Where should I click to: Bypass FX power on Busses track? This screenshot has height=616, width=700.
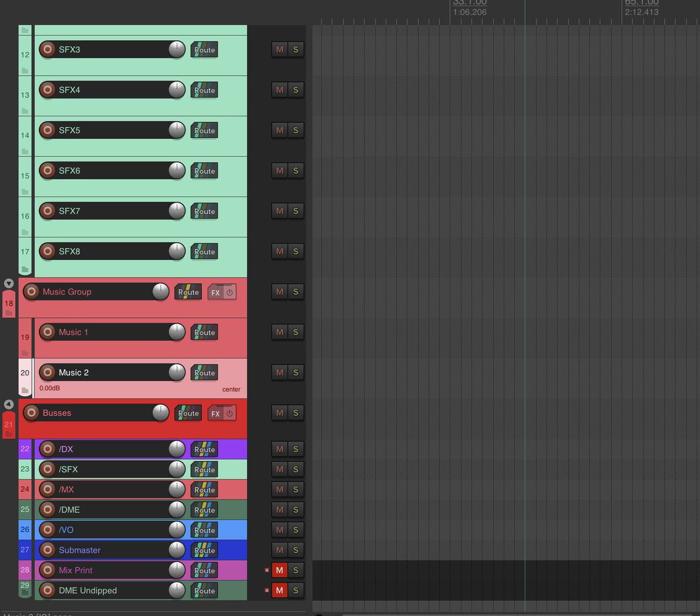point(230,413)
